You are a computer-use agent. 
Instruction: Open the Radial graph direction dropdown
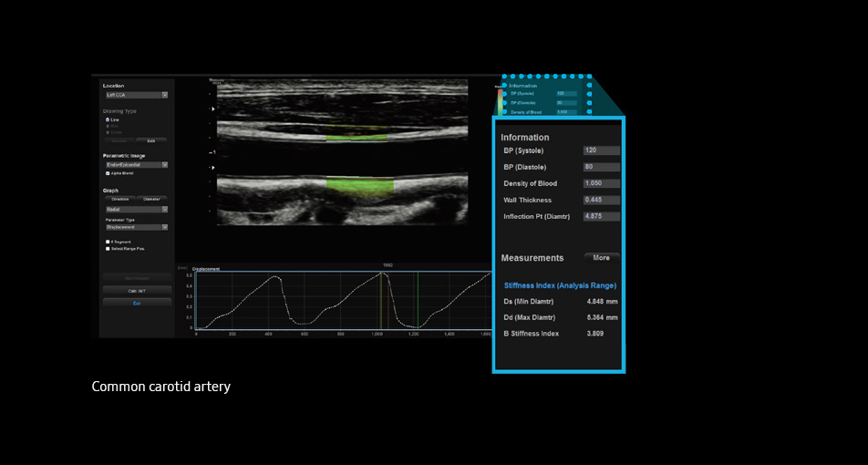pos(137,210)
